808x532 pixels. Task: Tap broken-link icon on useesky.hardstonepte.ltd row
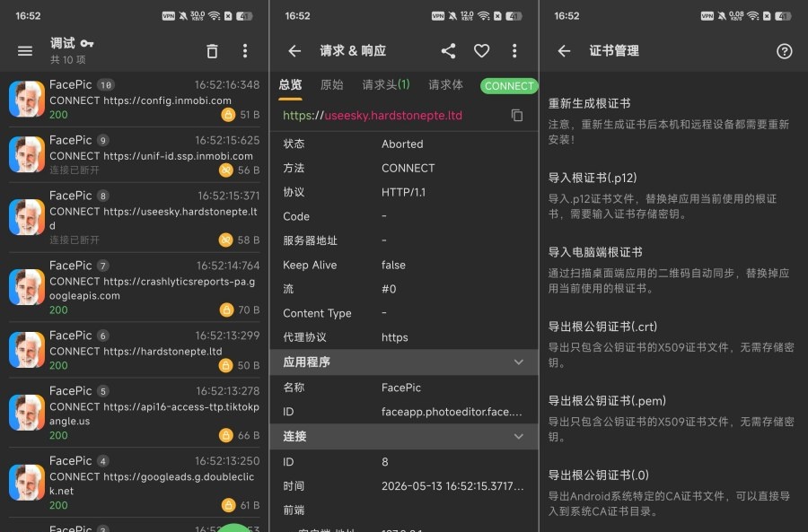pos(225,240)
